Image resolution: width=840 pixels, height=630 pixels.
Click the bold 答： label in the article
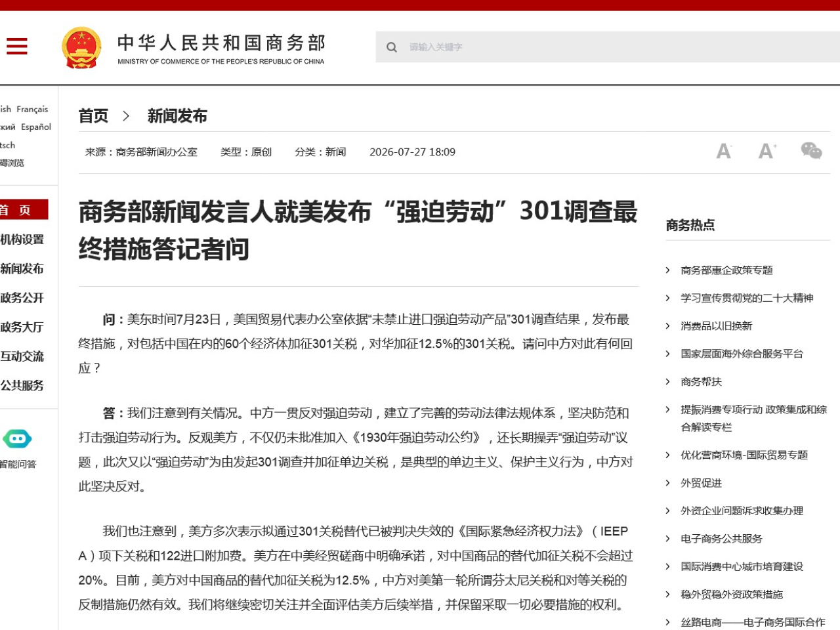(x=114, y=413)
